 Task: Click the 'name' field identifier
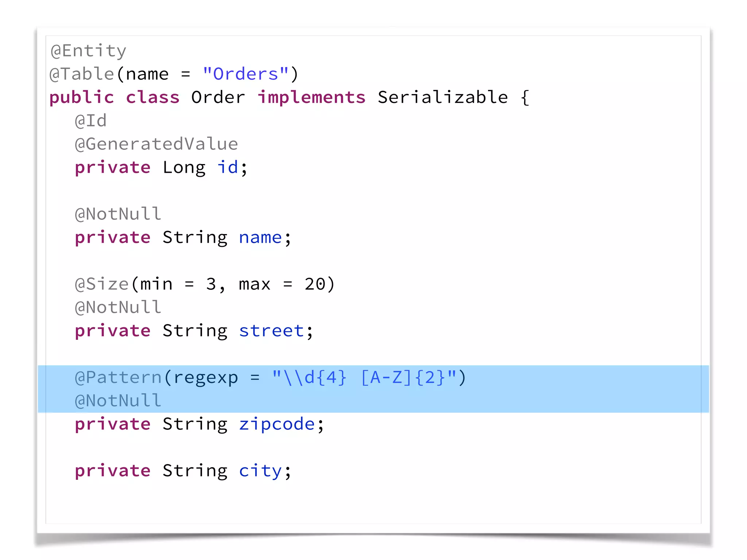coord(260,238)
